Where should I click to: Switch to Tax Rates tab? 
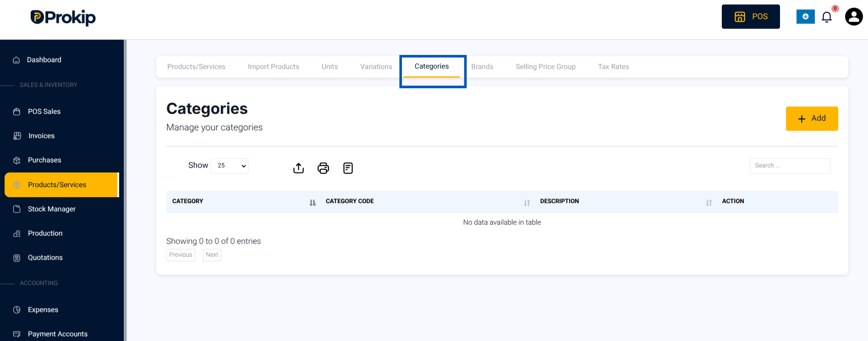(613, 67)
